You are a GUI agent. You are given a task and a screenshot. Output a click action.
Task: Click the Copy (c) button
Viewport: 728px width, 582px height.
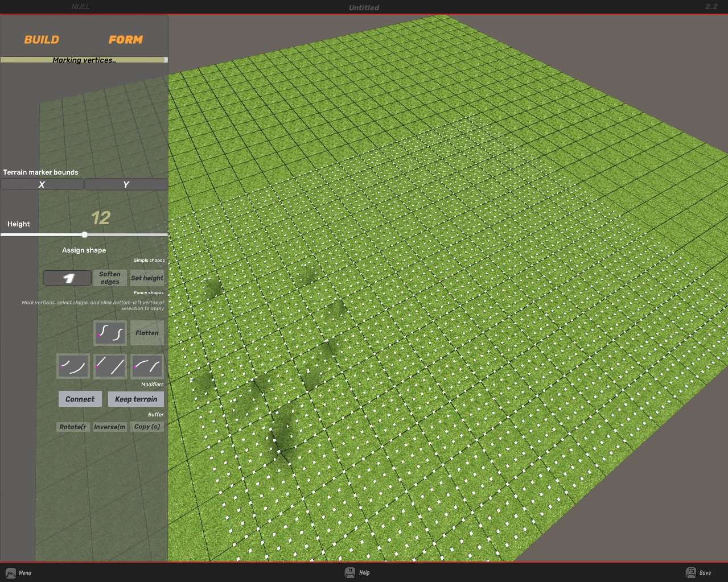click(x=147, y=427)
